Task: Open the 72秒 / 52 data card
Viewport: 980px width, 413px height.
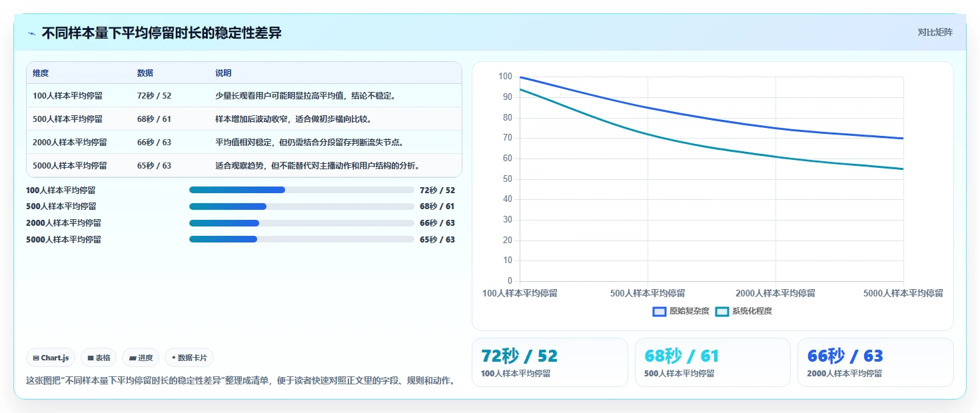Action: (x=550, y=362)
